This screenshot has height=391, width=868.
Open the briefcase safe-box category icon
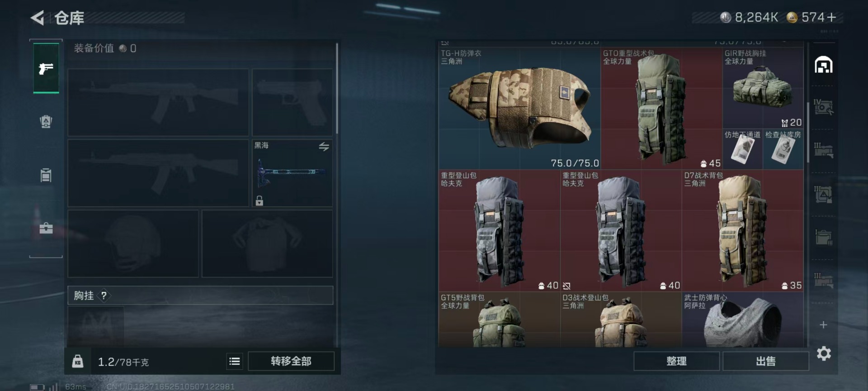(x=46, y=228)
